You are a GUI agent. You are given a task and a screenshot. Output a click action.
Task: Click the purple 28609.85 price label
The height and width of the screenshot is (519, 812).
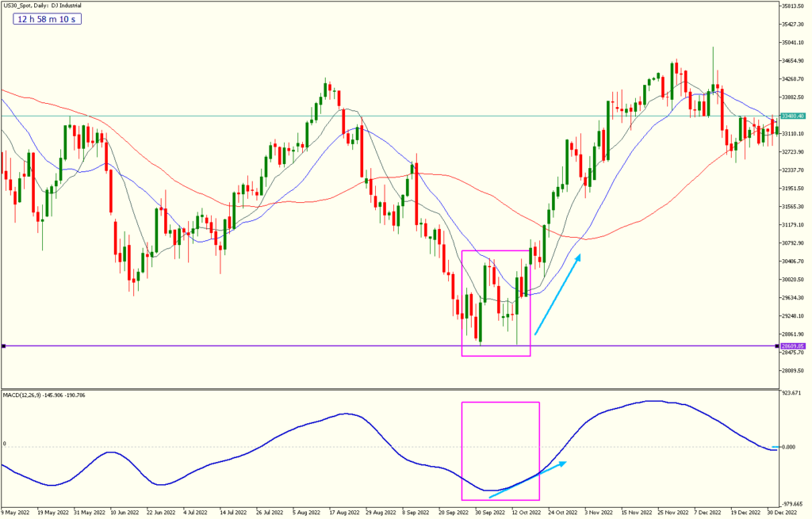pos(793,346)
